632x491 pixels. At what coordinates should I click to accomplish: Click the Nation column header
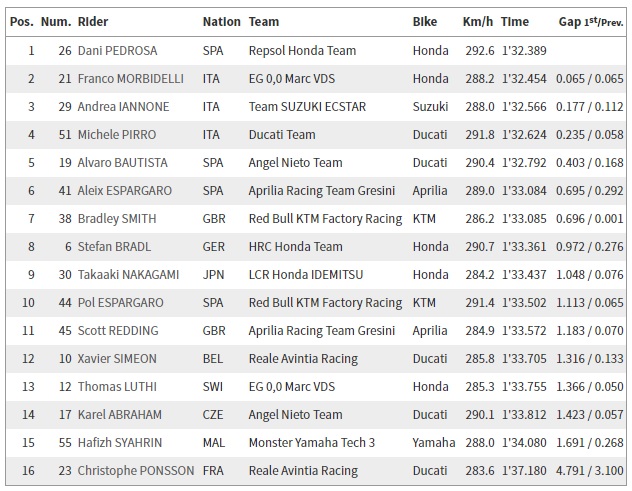[x=221, y=22]
